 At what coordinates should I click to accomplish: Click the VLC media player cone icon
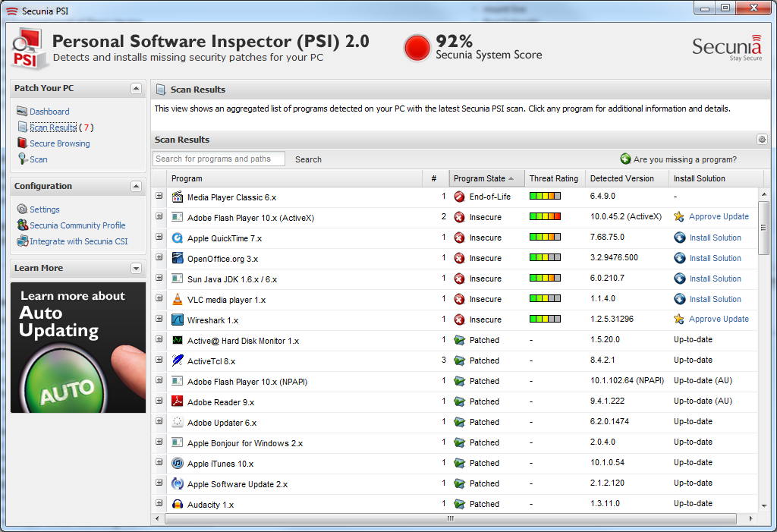[178, 300]
